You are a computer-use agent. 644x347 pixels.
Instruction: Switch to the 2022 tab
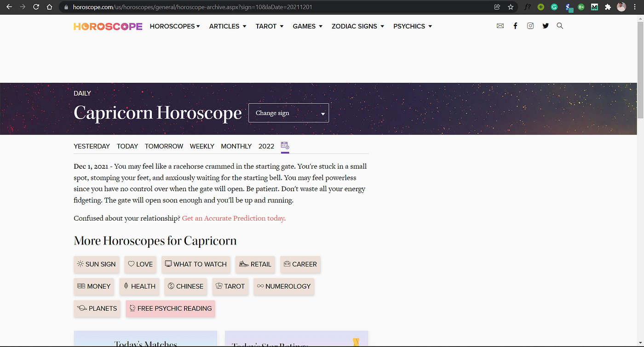(x=266, y=146)
